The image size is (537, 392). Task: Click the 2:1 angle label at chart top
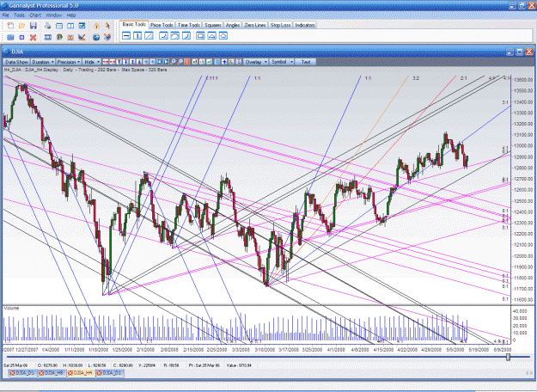[464, 78]
